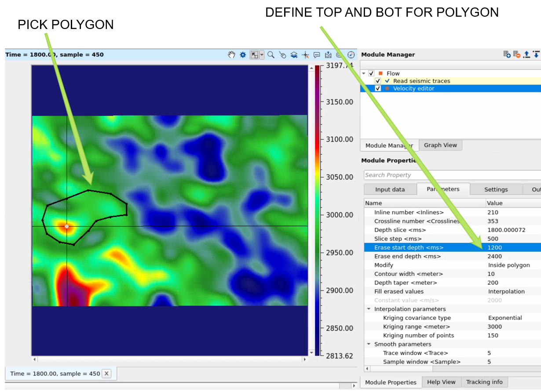Toggle the Read seismic traces checkbox
541x392 pixels.
coord(378,81)
